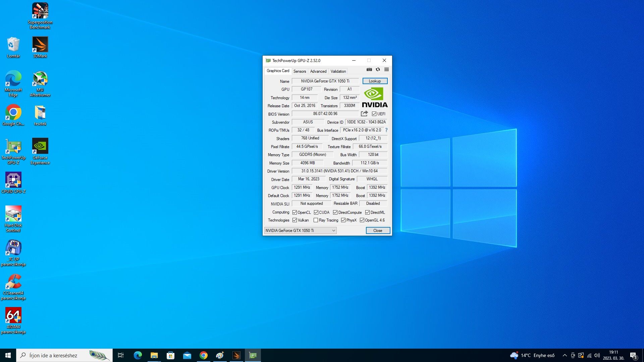Open the GPU-Z hamburger menu
This screenshot has width=644, height=362.
(386, 69)
